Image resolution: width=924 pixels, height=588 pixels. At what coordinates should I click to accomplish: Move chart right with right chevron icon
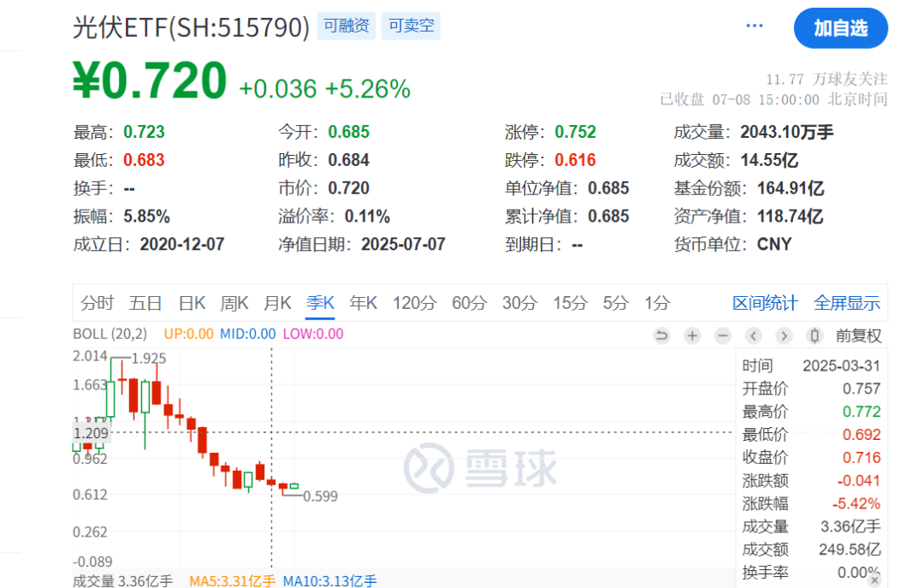coord(784,336)
